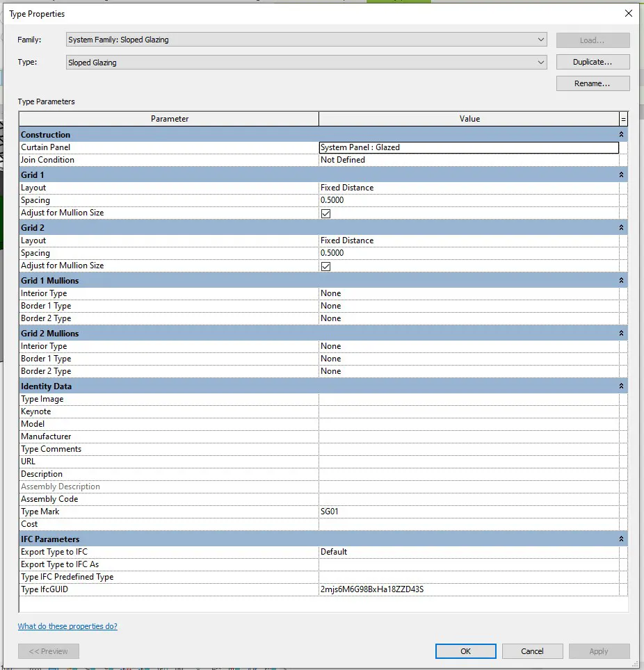
Task: Select the 'Type IfcGUID' parameter label
Action: coord(45,589)
